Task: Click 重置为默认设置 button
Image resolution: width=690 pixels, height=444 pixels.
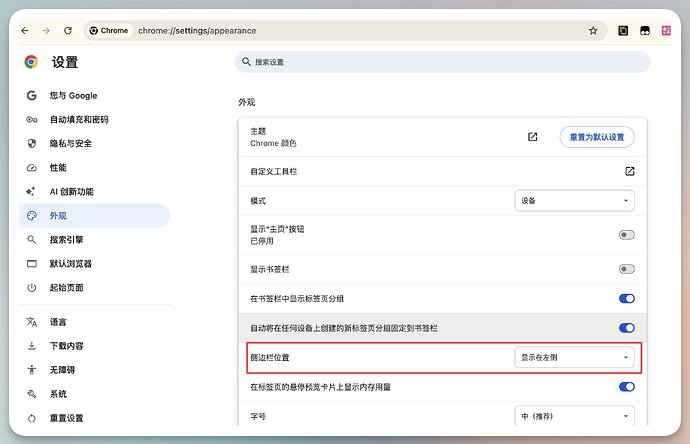Action: (x=597, y=137)
